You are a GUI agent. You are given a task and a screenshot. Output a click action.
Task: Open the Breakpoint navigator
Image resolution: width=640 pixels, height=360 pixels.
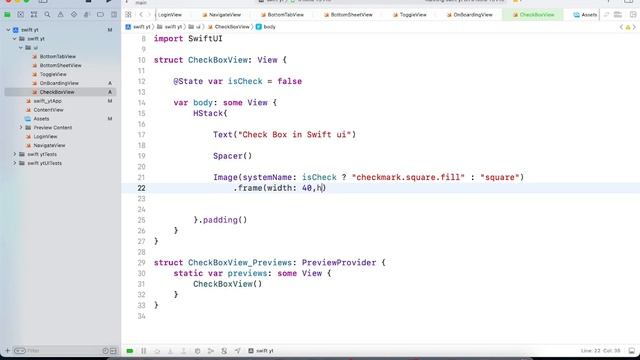click(100, 15)
